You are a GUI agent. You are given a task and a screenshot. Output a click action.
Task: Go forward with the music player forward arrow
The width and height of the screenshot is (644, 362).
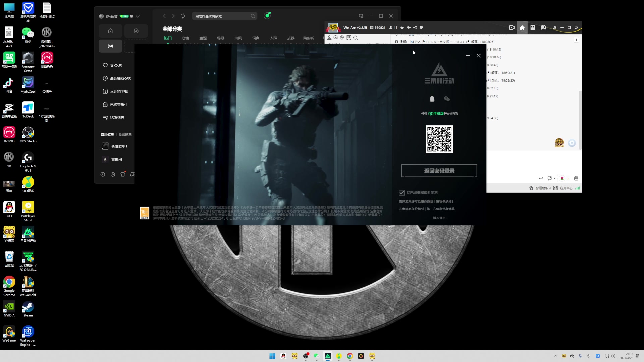173,16
